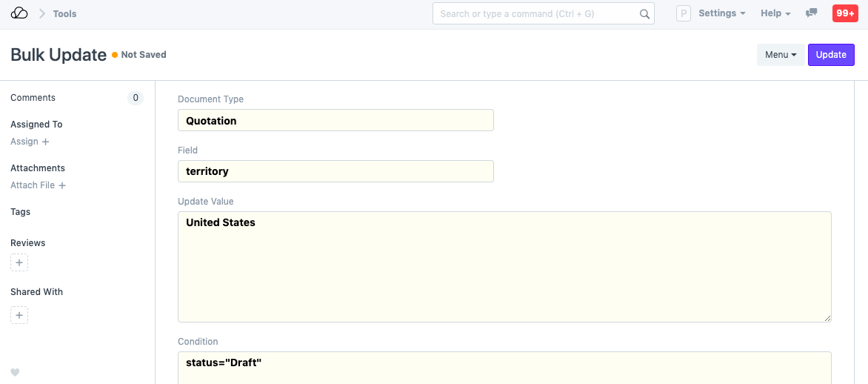This screenshot has width=868, height=384.
Task: Click the search or command bar
Action: pos(537,13)
